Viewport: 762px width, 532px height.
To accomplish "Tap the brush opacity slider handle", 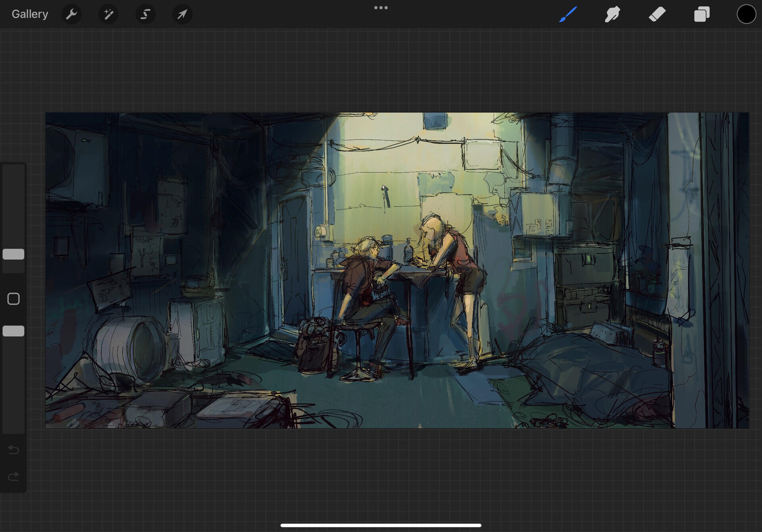I will pyautogui.click(x=13, y=331).
